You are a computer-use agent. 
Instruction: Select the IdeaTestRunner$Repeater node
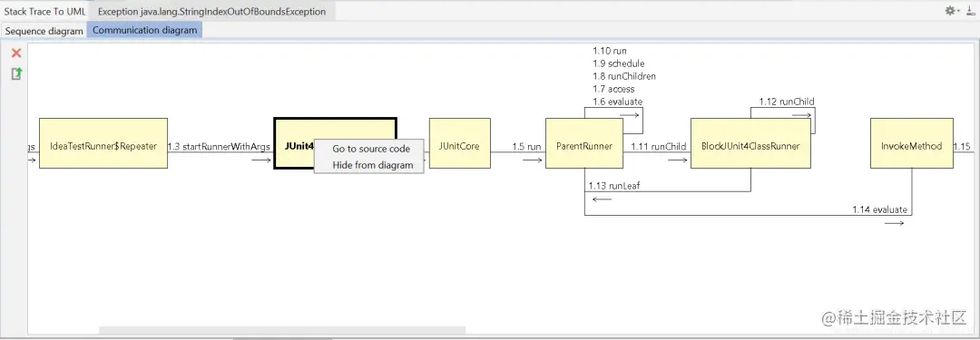click(x=103, y=143)
